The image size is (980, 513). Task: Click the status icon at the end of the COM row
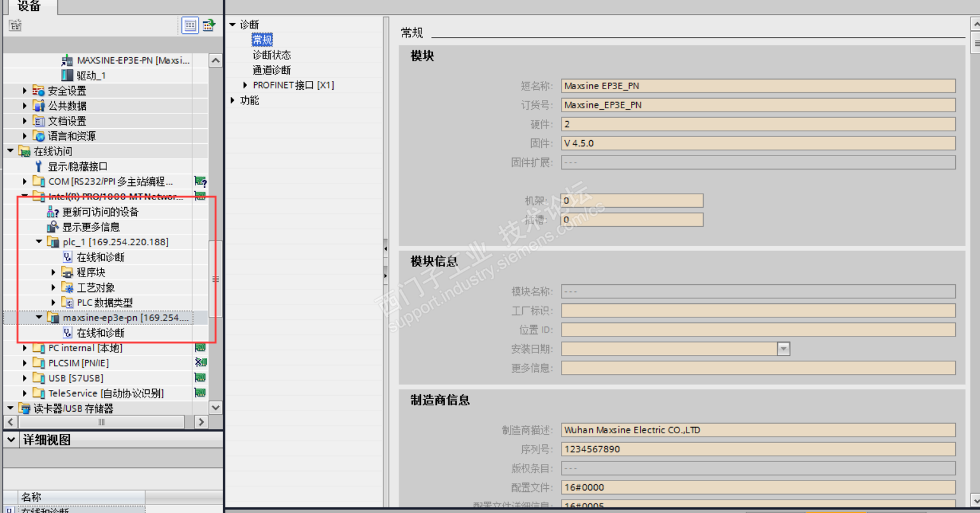200,182
